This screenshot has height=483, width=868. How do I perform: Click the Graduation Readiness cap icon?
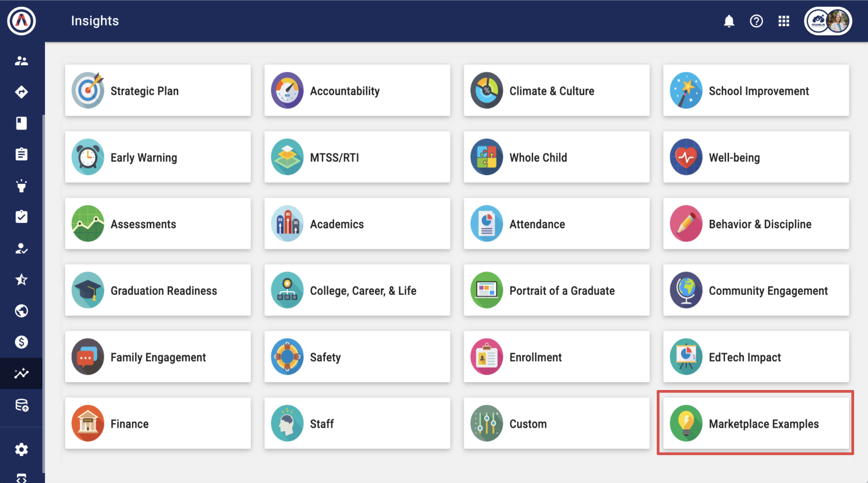point(88,290)
